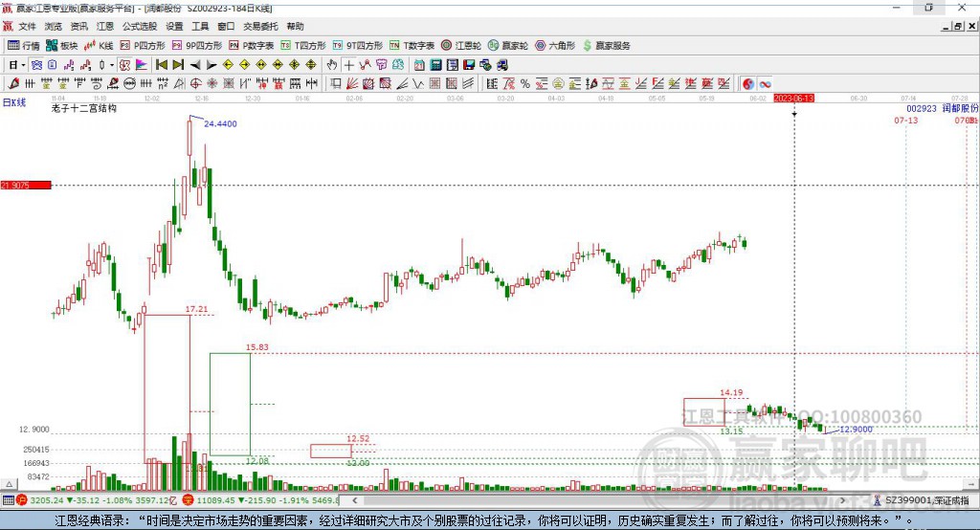
Task: Select the hand pan tool
Action: click(332, 65)
